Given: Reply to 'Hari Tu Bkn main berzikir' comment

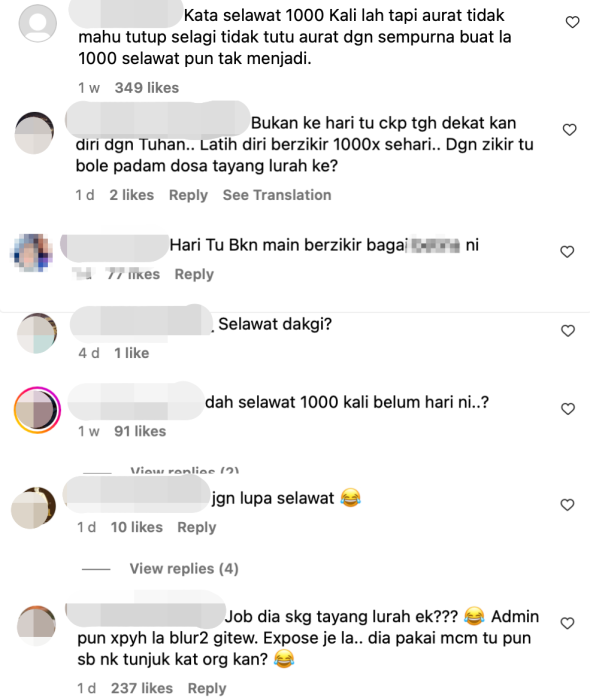Looking at the screenshot, I should (x=194, y=274).
